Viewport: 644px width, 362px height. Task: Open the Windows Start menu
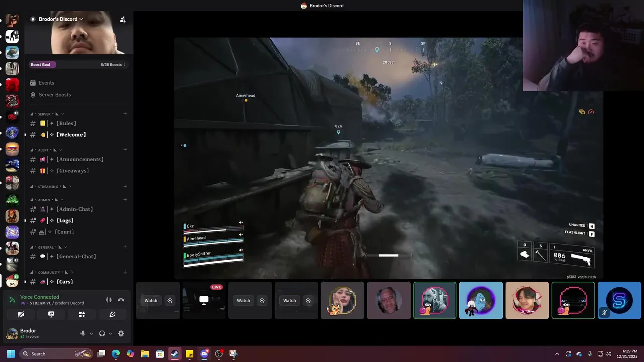(11, 354)
